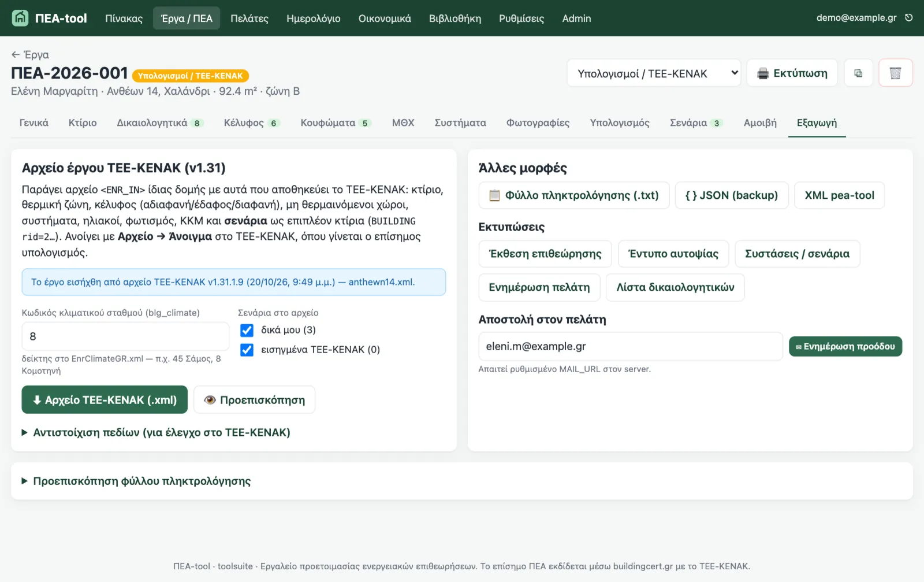924x582 pixels.
Task: Click the Ενημέρωση προόδου send button
Action: pos(845,346)
